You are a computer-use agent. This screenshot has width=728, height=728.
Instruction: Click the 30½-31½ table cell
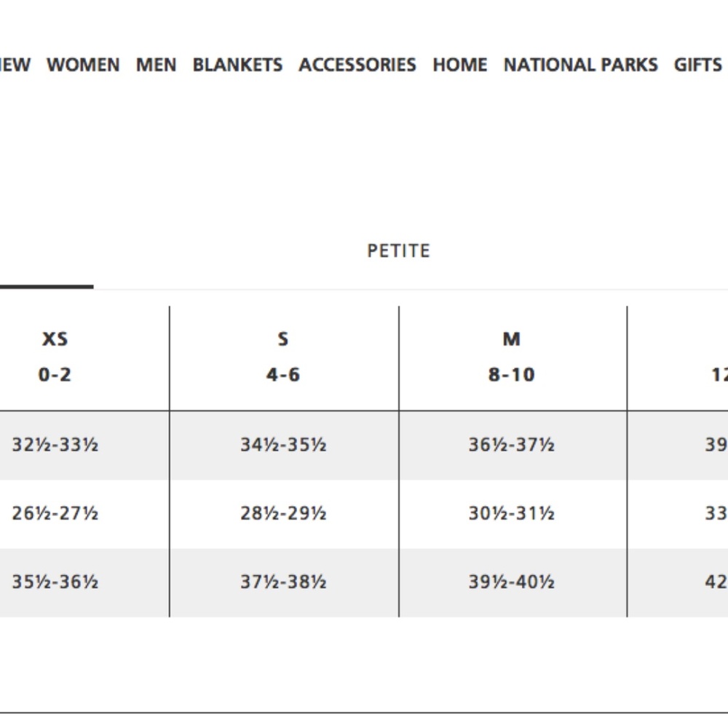coord(511,513)
